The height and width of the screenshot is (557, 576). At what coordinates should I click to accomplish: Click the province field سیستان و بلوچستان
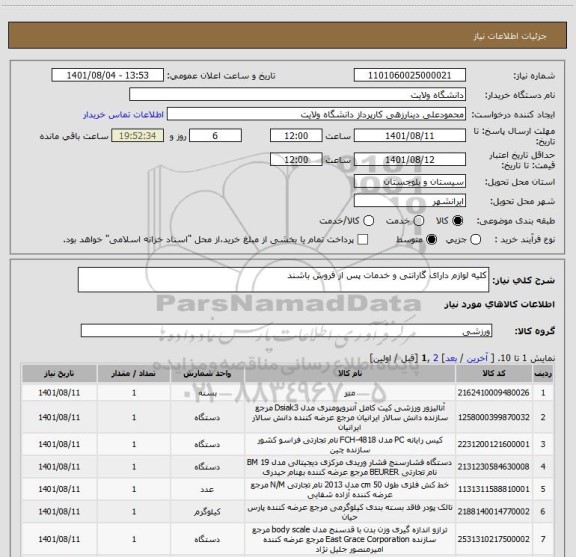(x=410, y=182)
